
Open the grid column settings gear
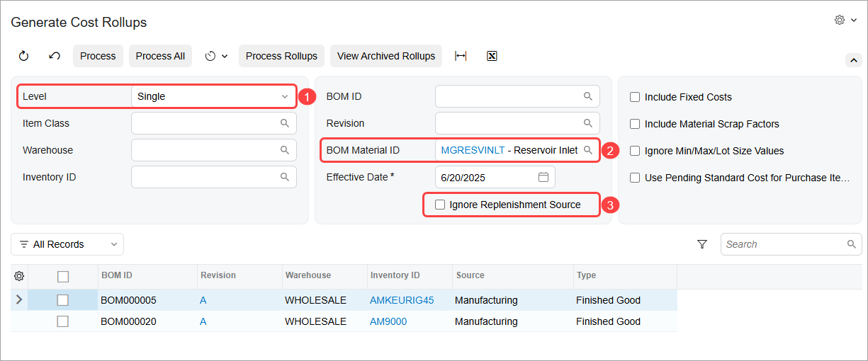pos(19,276)
